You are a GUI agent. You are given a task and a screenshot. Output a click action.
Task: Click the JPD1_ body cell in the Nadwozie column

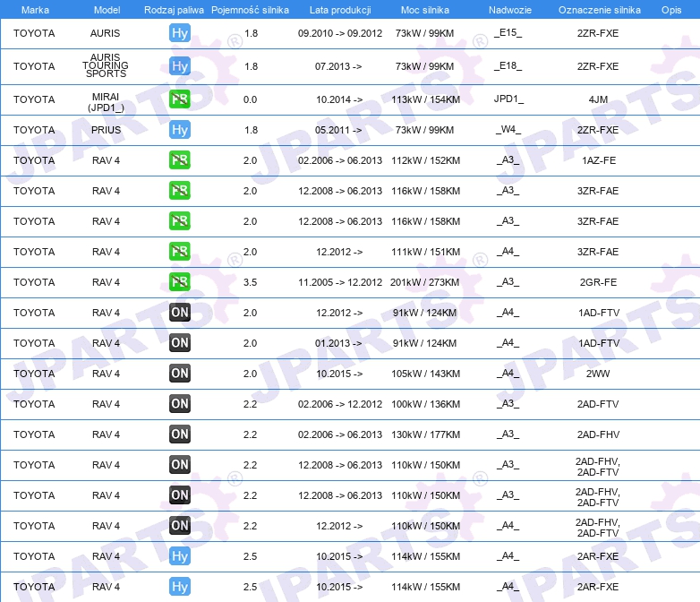508,99
